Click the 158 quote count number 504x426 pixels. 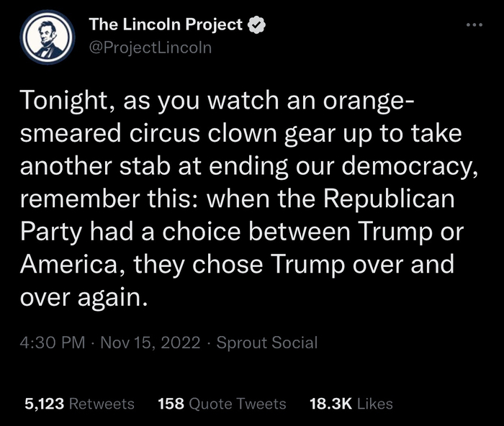point(170,404)
